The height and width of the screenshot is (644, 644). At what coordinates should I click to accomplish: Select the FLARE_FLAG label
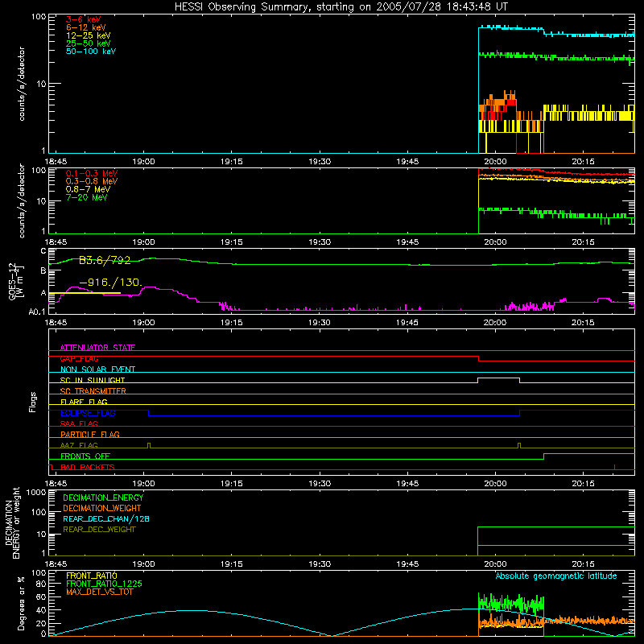click(x=84, y=402)
